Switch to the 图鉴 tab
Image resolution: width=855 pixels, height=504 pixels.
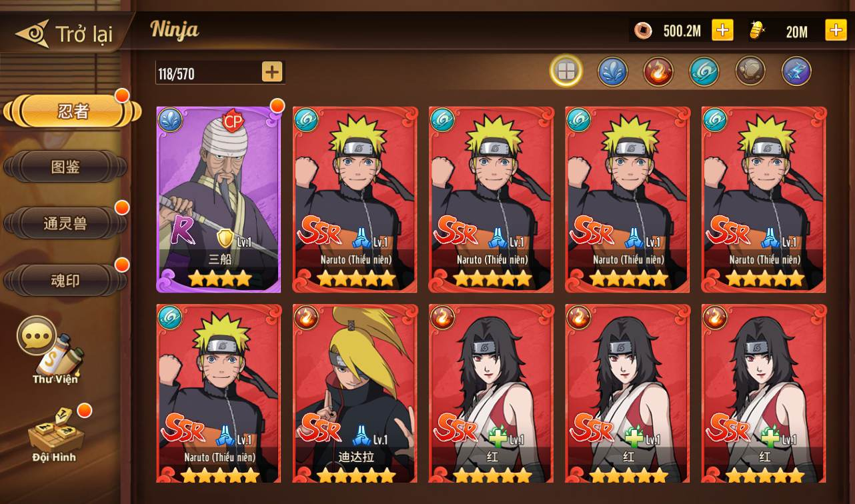(65, 167)
